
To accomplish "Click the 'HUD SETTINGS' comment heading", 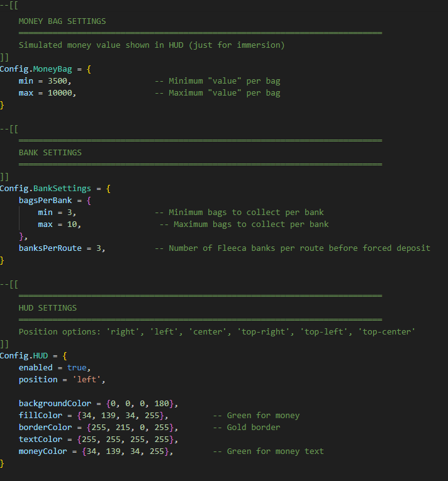I will point(48,307).
